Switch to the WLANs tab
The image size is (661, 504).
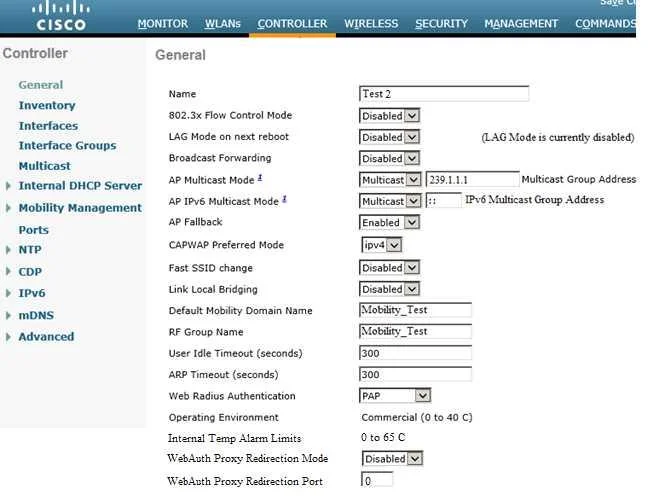point(223,24)
